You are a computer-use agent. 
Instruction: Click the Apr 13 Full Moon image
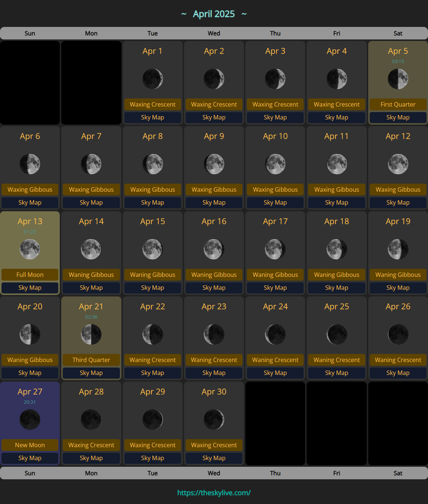[x=30, y=249]
